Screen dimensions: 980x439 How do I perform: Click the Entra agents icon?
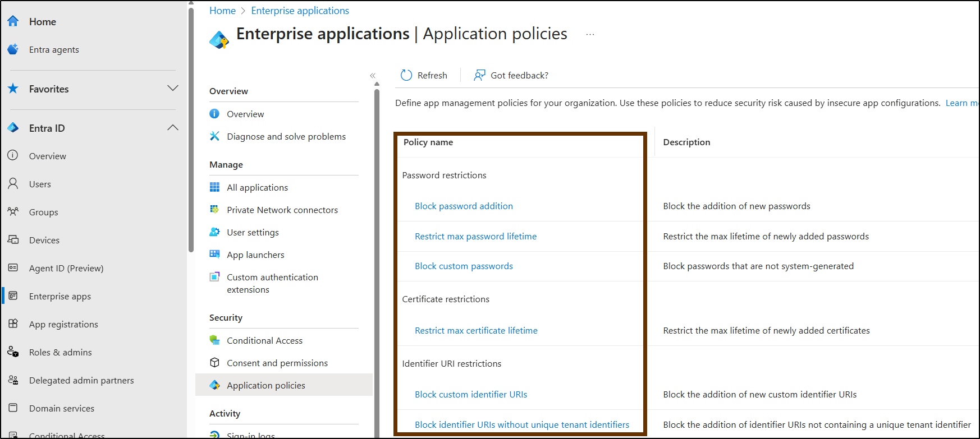(13, 49)
